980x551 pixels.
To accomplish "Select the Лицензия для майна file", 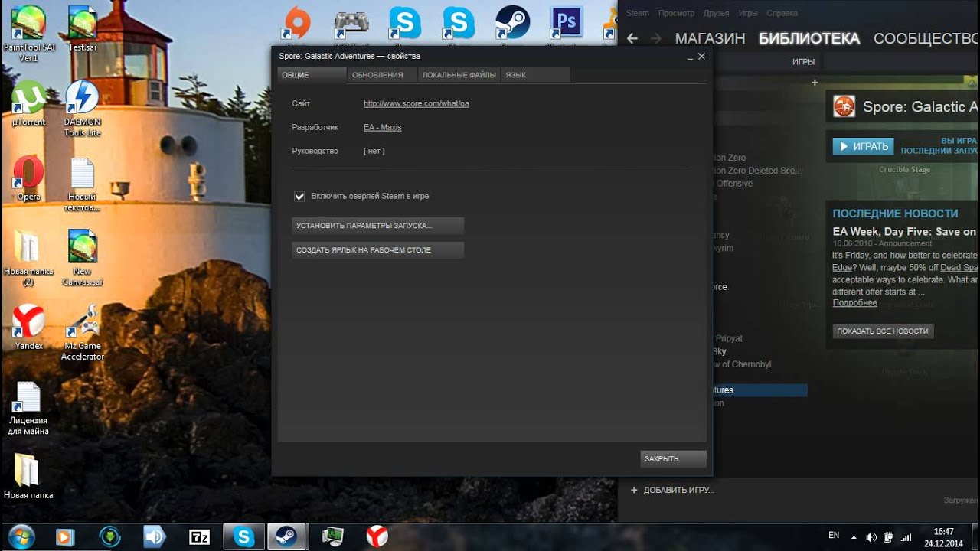I will point(28,409).
